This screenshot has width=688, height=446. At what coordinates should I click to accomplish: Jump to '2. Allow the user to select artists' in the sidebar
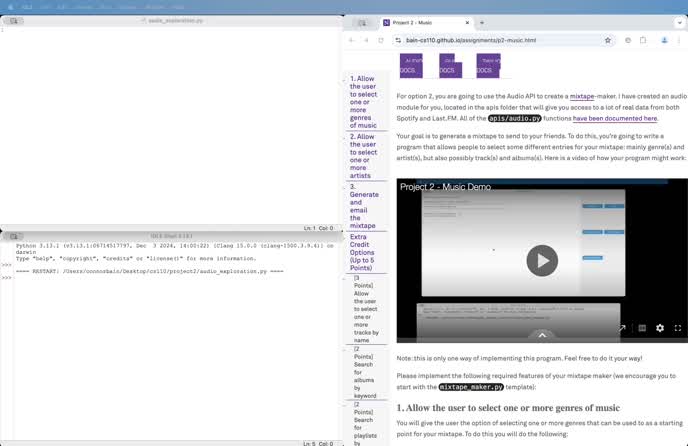(363, 156)
